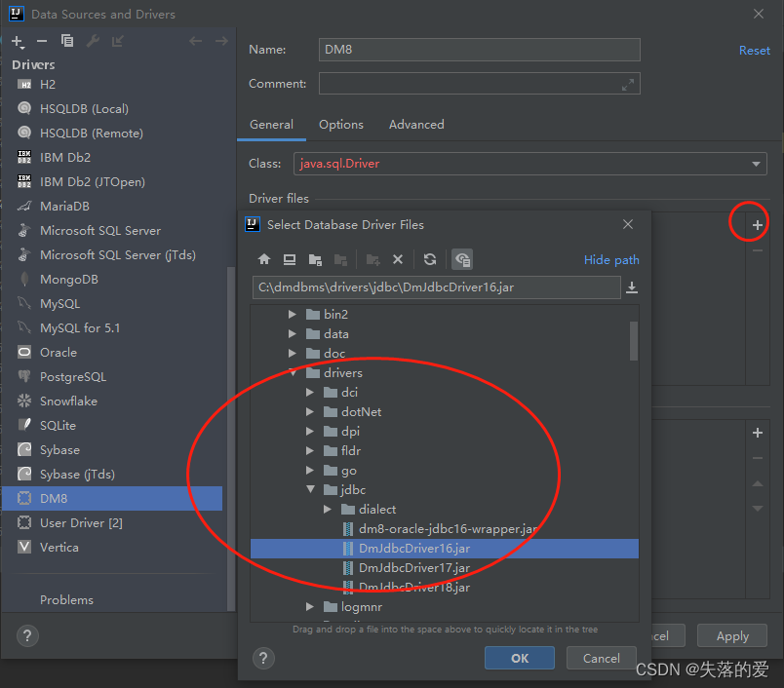Select the DmJdbcDriver16.jar file
784x688 pixels.
(445, 549)
